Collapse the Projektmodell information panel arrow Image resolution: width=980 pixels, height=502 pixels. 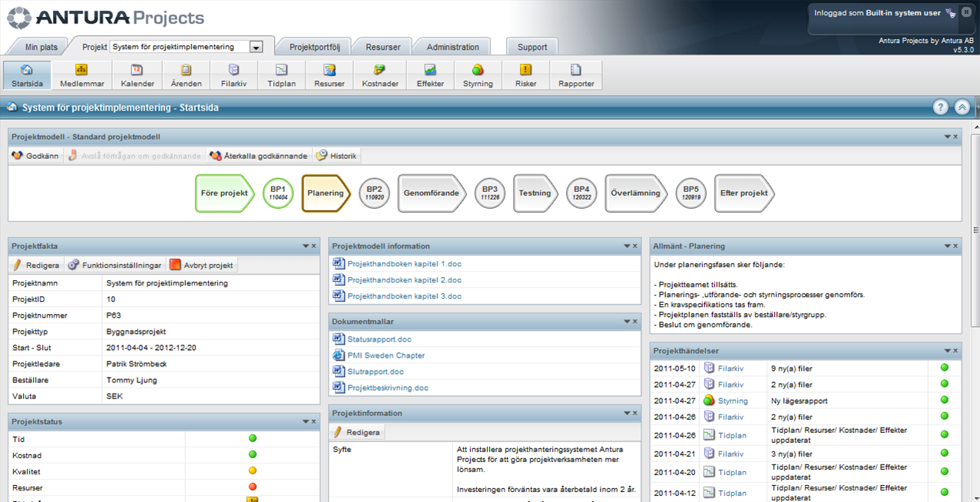[x=627, y=246]
